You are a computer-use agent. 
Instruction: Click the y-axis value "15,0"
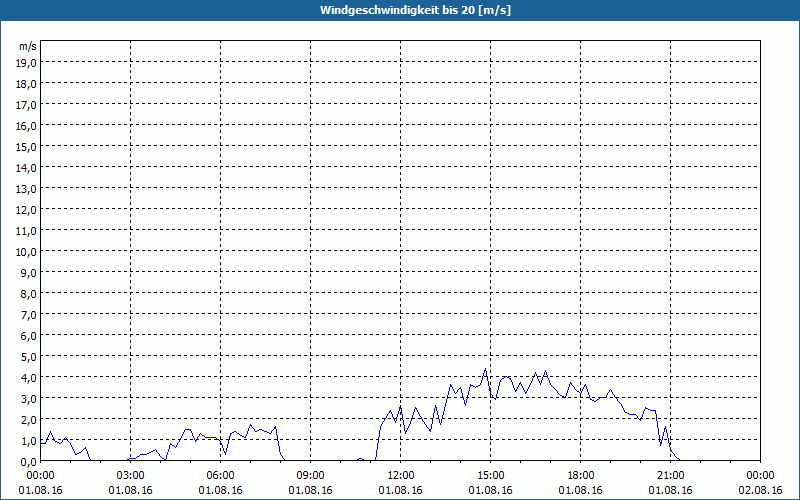click(x=26, y=147)
